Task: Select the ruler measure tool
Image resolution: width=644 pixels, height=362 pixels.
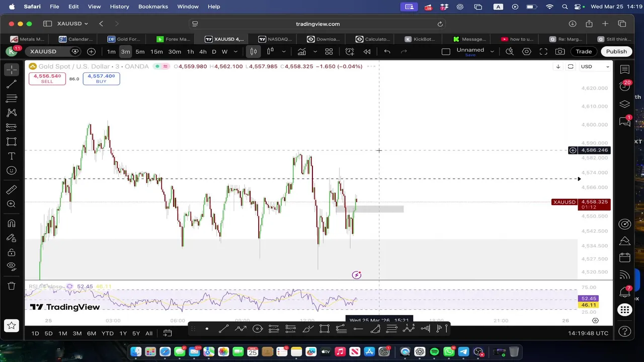Action: [x=12, y=190]
